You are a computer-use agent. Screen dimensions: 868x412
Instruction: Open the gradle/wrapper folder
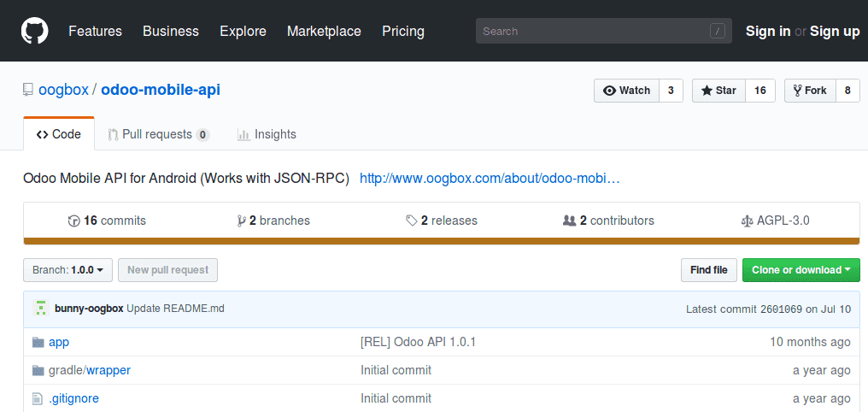[90, 370]
